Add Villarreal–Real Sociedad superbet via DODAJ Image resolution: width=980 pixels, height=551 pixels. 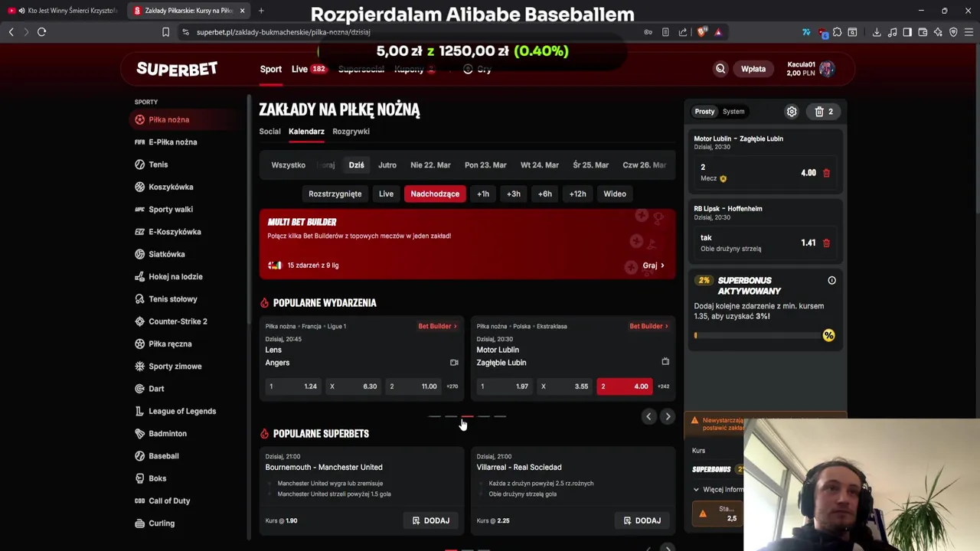pos(642,520)
